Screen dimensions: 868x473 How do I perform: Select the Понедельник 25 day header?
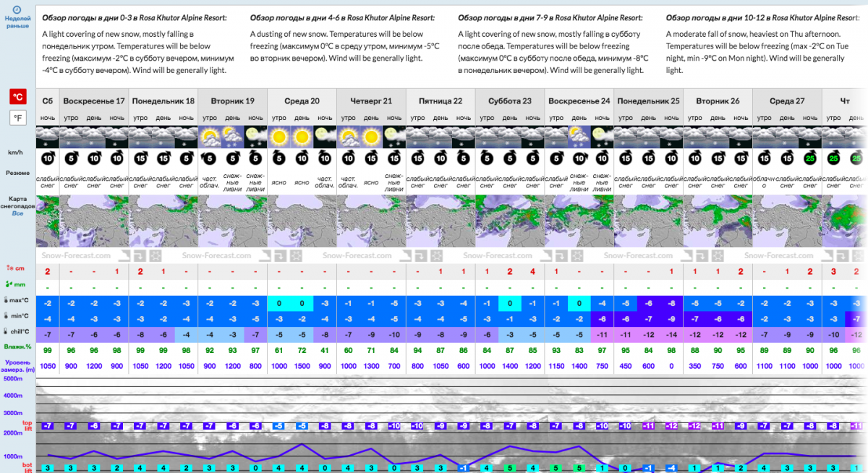coord(649,101)
